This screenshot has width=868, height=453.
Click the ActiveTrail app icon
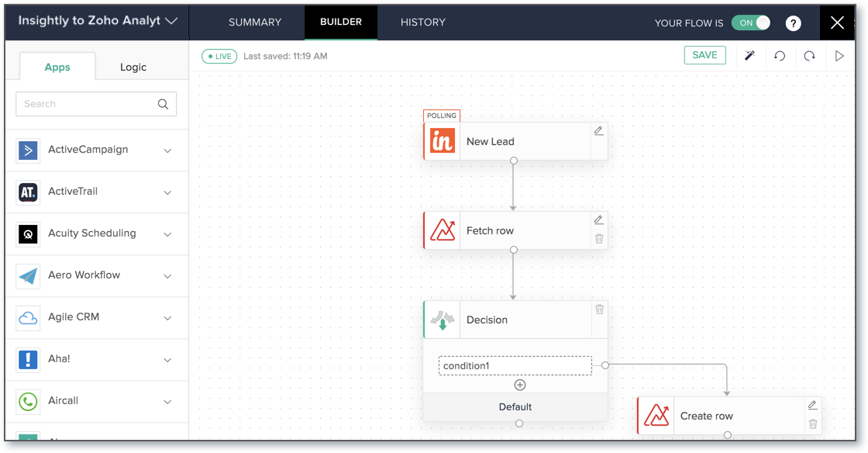[28, 192]
